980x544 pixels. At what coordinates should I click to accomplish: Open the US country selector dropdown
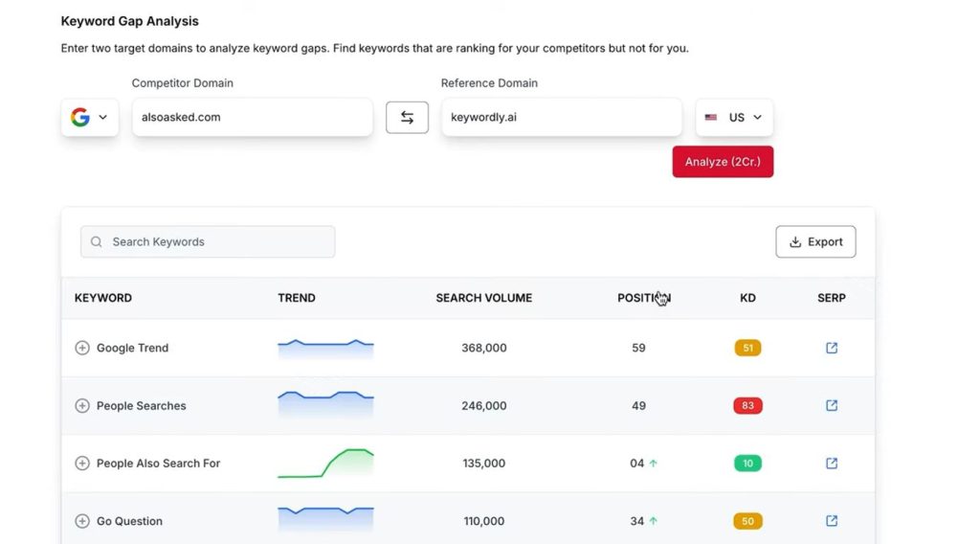click(734, 117)
